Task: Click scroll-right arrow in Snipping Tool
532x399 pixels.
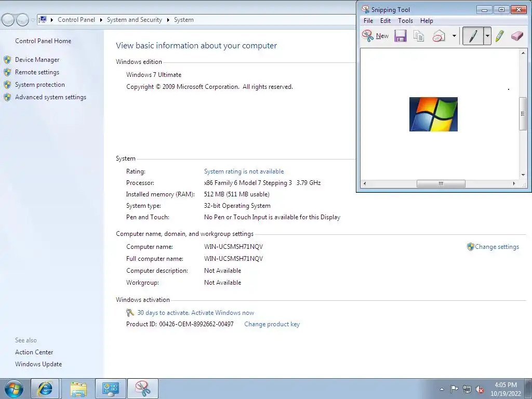Action: (x=514, y=183)
